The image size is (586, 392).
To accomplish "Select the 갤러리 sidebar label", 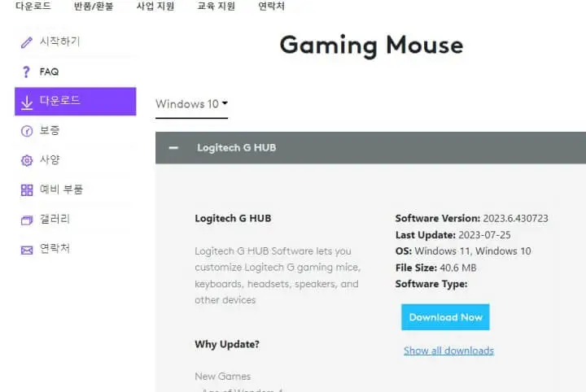I will coord(55,219).
